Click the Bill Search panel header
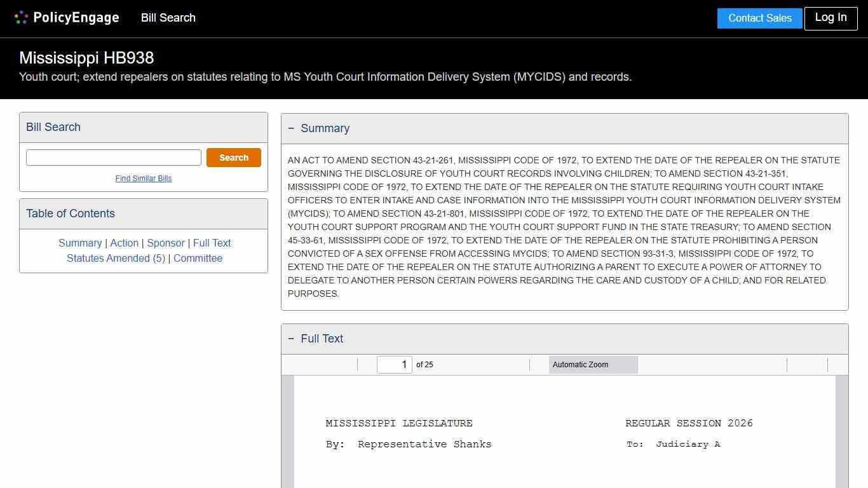 (x=53, y=127)
